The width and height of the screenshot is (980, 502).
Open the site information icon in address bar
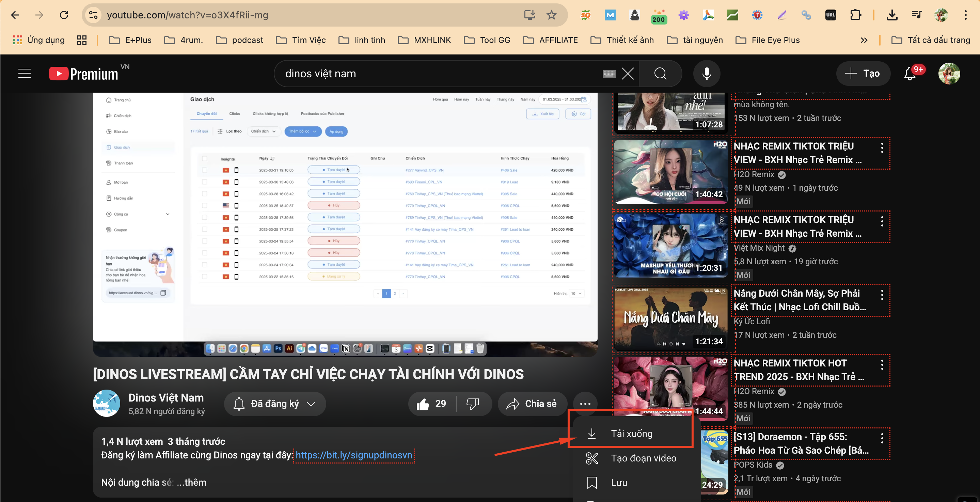click(93, 15)
